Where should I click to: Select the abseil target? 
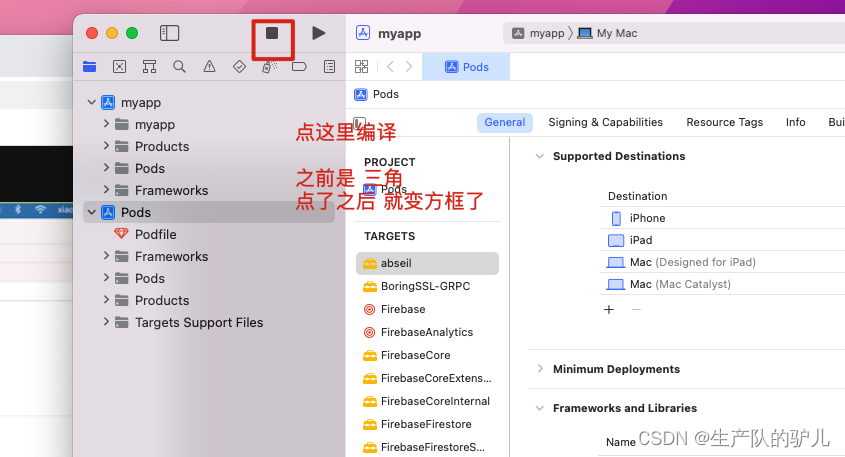pos(427,263)
